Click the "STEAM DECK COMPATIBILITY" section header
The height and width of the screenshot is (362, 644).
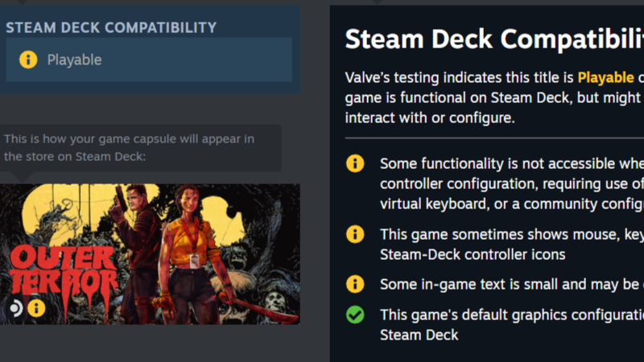[111, 27]
